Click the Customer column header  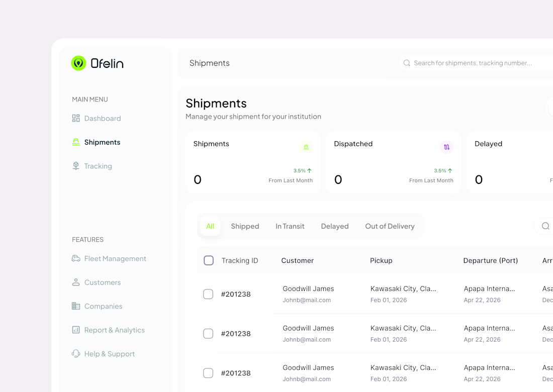point(297,260)
